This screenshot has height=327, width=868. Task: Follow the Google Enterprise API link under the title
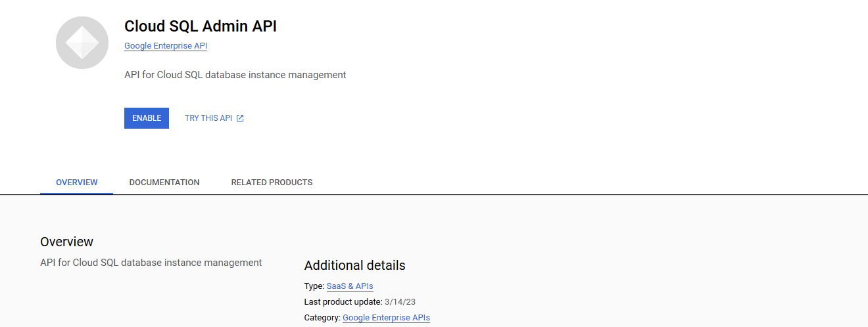pos(166,46)
